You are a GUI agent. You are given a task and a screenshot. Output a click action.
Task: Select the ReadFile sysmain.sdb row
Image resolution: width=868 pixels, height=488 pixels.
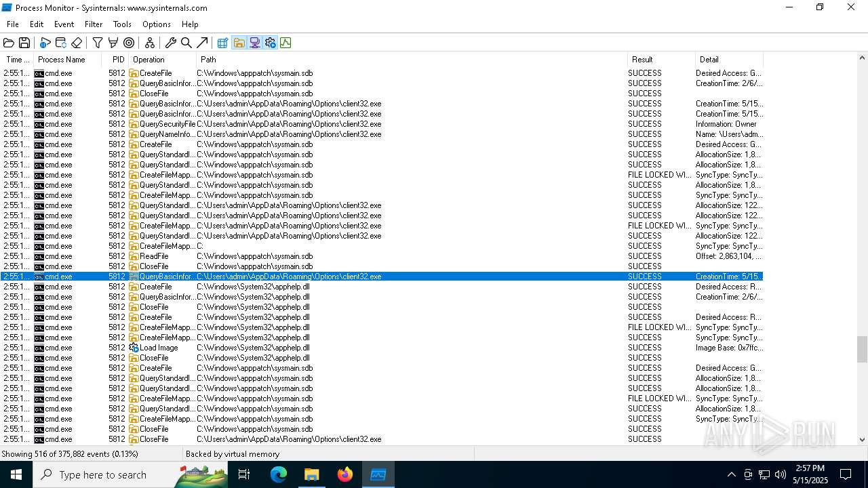[382, 256]
